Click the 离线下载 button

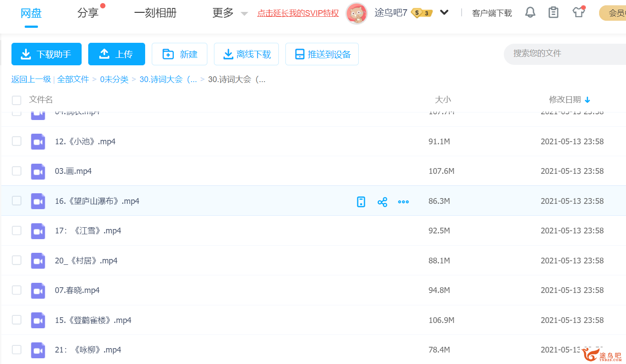coord(246,54)
